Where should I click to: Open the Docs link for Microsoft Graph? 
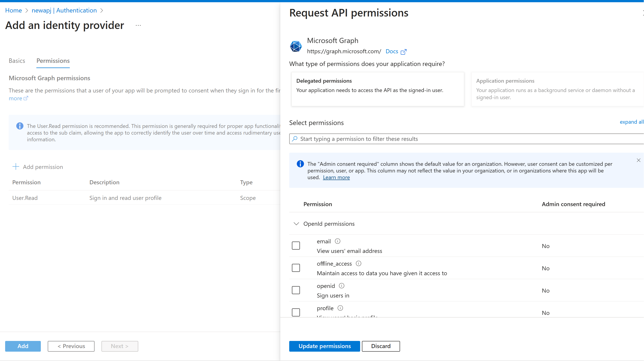click(392, 51)
